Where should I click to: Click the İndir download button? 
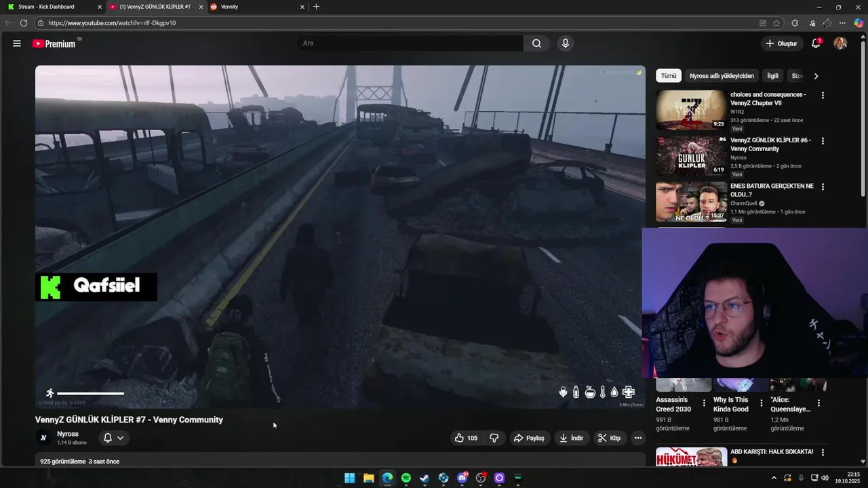pos(571,438)
